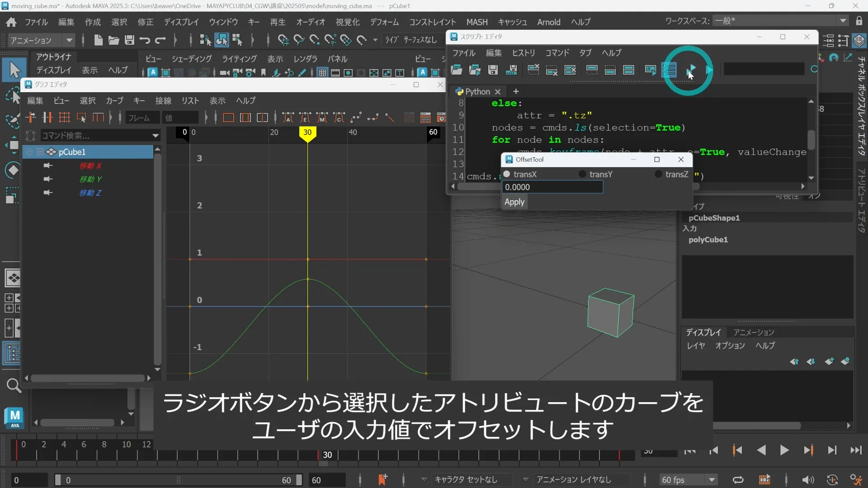
Task: Select the transY radio button
Action: coord(583,174)
